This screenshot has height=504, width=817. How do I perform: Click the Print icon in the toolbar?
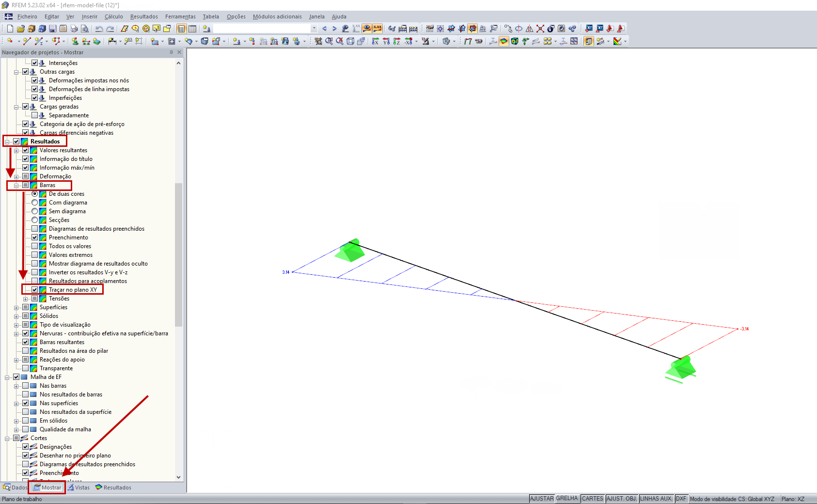(x=74, y=29)
